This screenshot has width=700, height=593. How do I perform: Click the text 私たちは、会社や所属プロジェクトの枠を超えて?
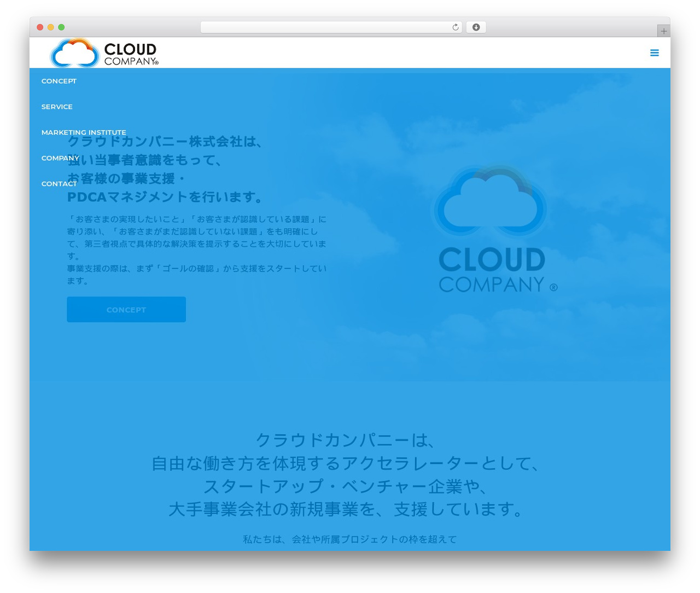tap(350, 539)
